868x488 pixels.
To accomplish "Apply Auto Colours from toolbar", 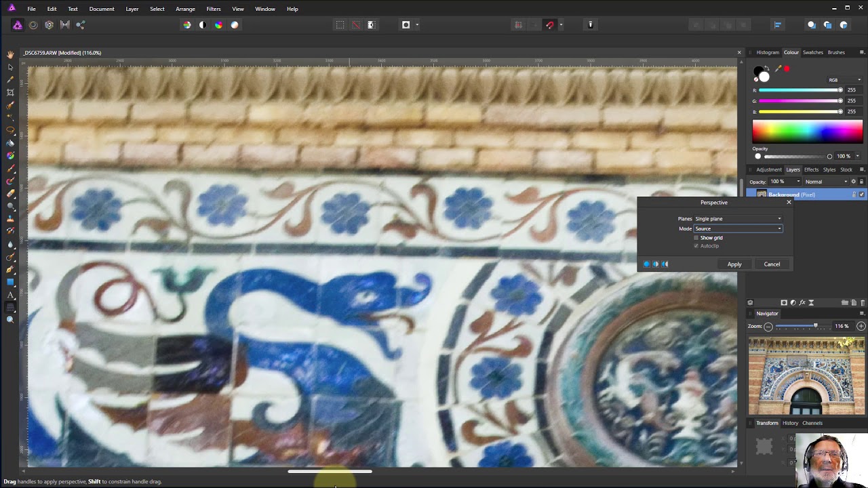I will [218, 25].
